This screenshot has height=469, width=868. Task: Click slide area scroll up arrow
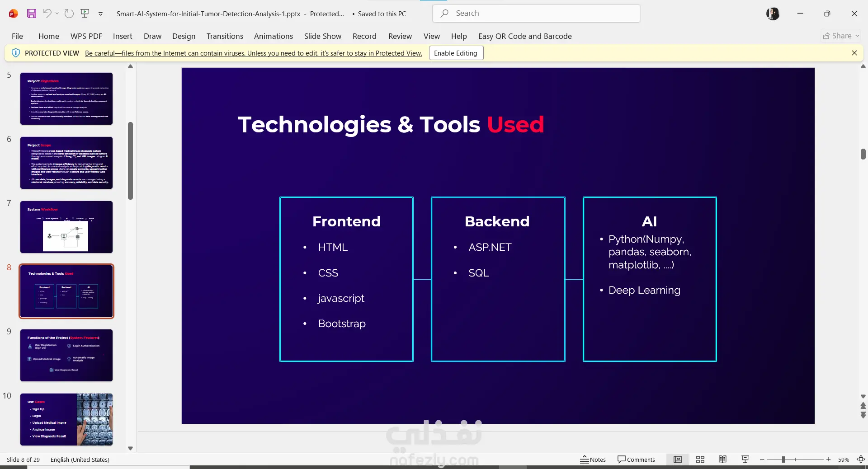(863, 66)
